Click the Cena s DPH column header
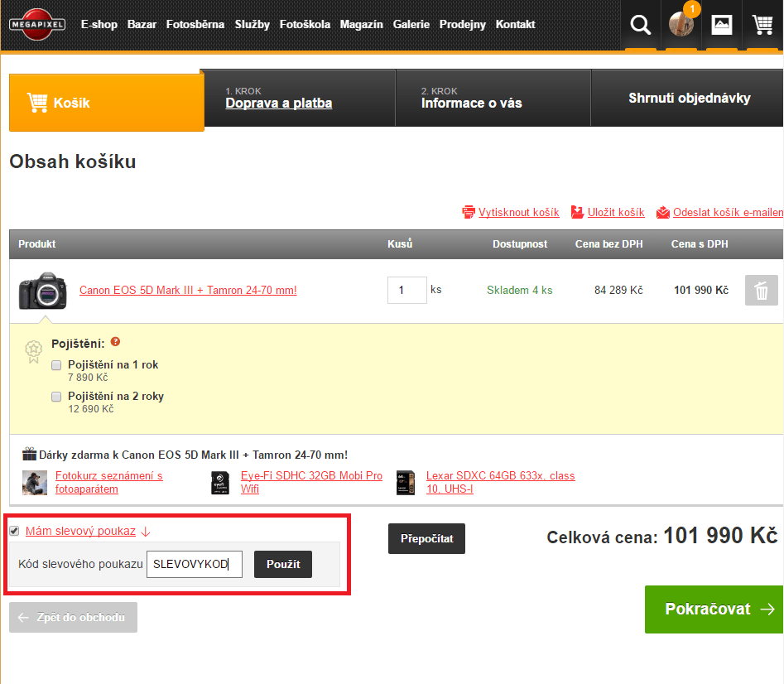Screen dimensions: 784x684 coord(700,244)
